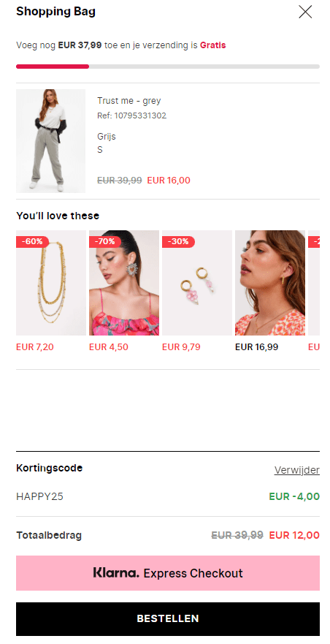330x644 pixels.
Task: Click the -60% discount badge
Action: coord(32,241)
